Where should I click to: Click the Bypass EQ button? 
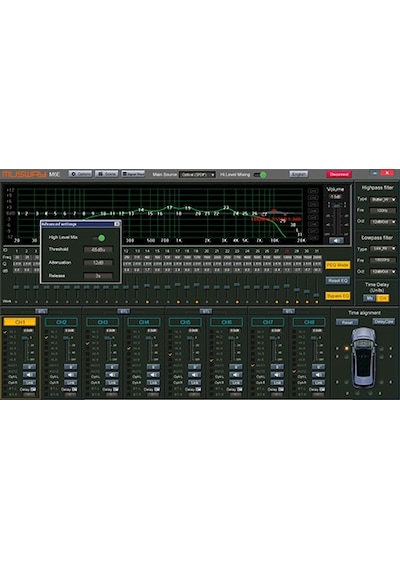pyautogui.click(x=338, y=296)
